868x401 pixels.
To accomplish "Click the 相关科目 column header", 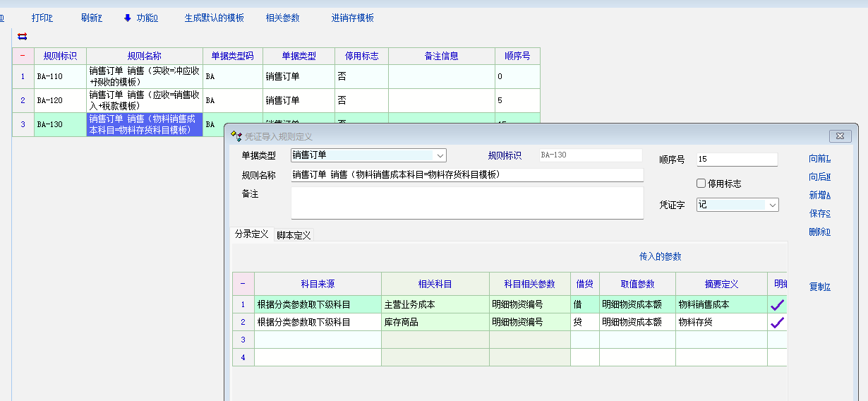I will 435,284.
